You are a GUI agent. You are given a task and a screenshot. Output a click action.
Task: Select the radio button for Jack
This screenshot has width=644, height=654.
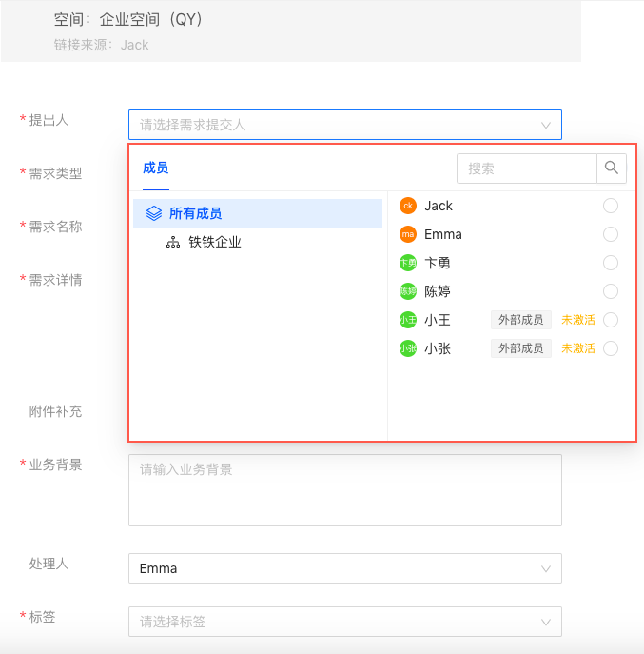611,206
